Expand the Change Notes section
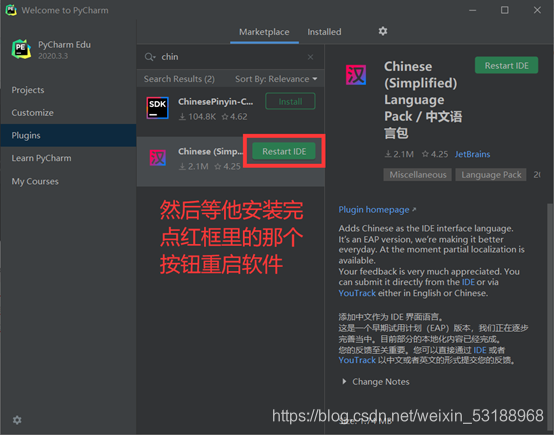Viewport: 554px width, 435px height. (x=376, y=382)
